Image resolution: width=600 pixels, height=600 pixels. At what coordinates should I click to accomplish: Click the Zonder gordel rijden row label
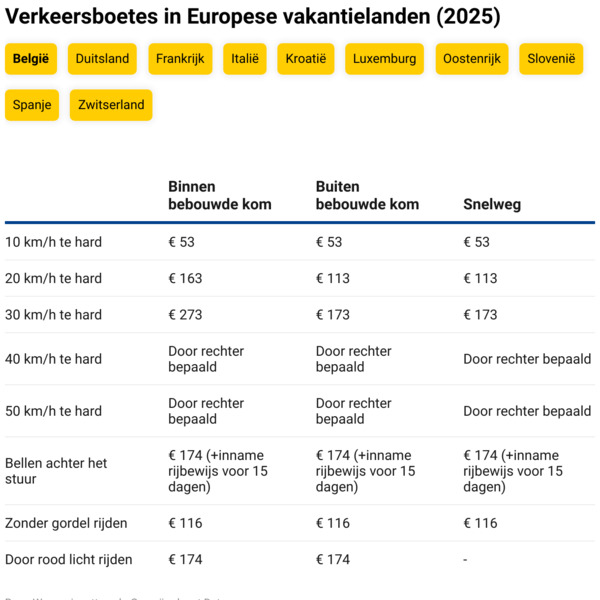coord(66,523)
